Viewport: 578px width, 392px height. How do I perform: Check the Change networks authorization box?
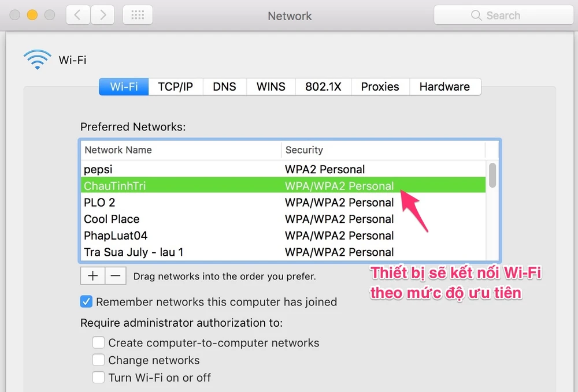pyautogui.click(x=98, y=360)
